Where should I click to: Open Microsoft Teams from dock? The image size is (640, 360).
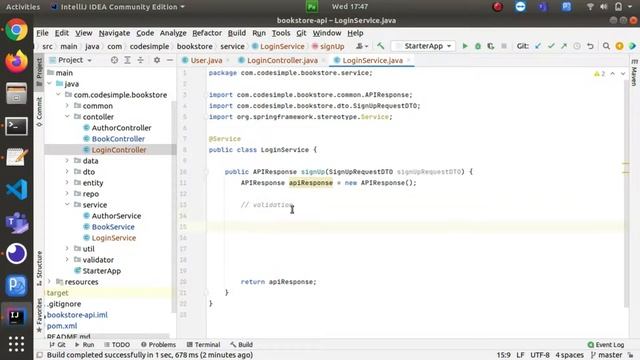point(16,222)
